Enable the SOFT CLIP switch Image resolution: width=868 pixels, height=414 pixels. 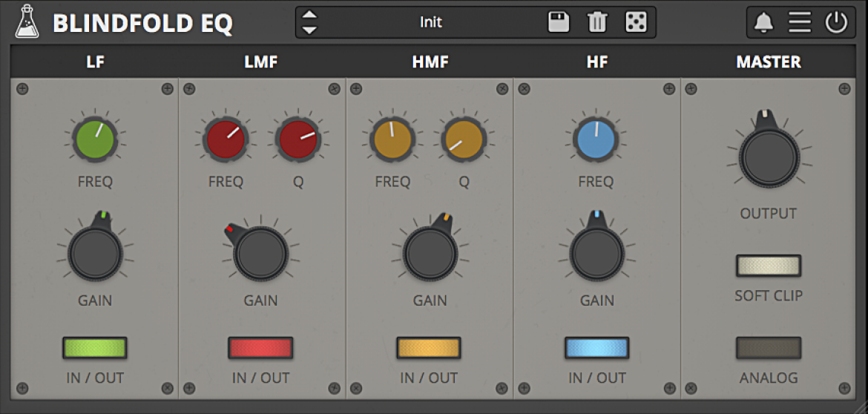click(769, 266)
